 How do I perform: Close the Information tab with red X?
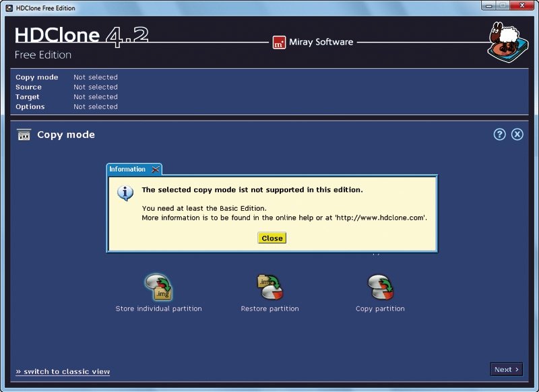156,169
